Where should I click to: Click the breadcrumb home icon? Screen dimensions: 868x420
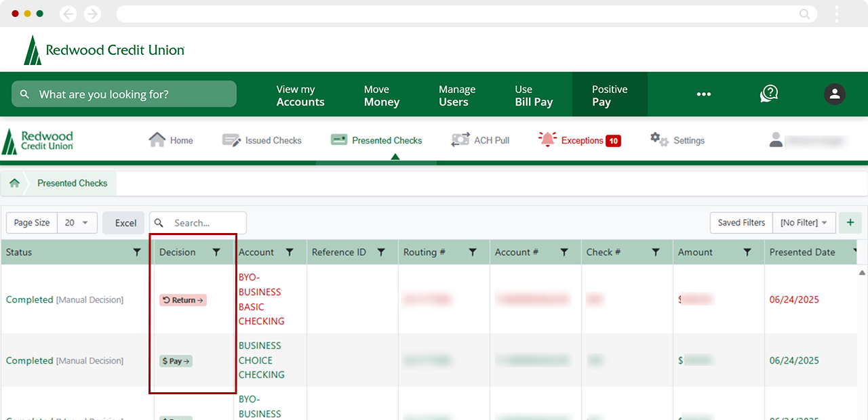14,183
